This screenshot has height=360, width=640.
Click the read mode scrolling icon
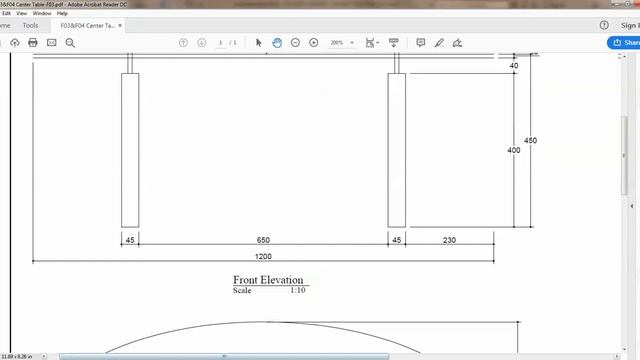pos(393,42)
